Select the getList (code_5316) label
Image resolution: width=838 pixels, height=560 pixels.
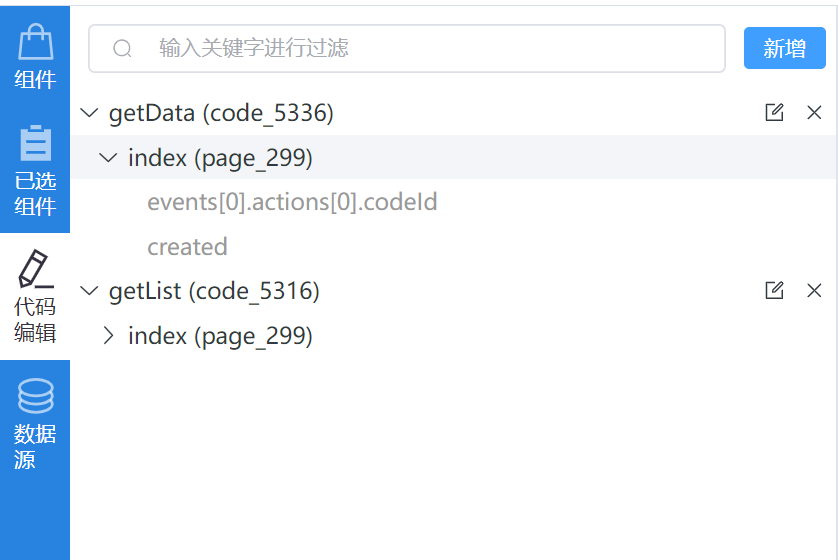click(214, 291)
